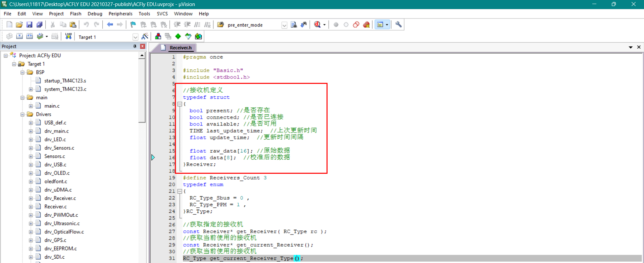Viewport: 644px width, 263px height.
Task: Open Manage Multi-Project Workspace
Action: (168, 36)
